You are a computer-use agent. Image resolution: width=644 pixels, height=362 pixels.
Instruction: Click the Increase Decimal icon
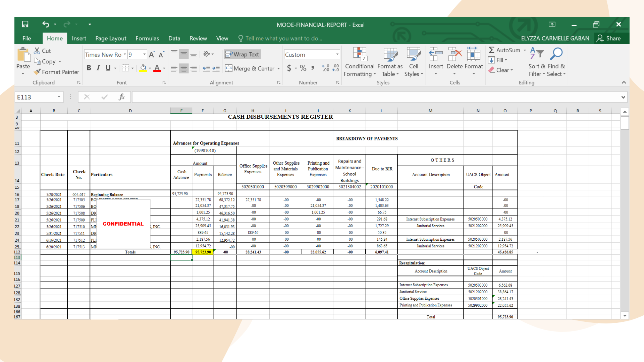[x=326, y=68]
